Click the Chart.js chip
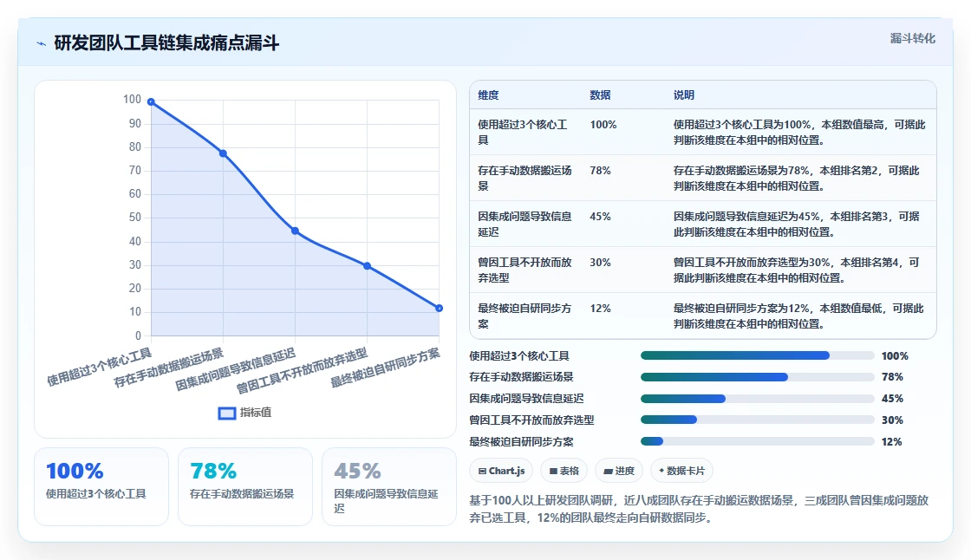Screen dimensions: 971x560 [501, 471]
